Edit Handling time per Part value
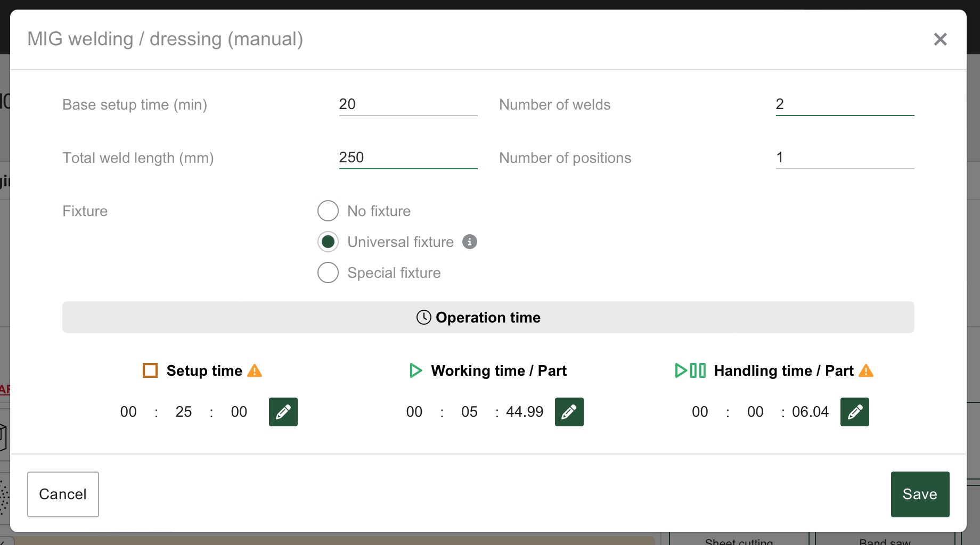 point(854,412)
